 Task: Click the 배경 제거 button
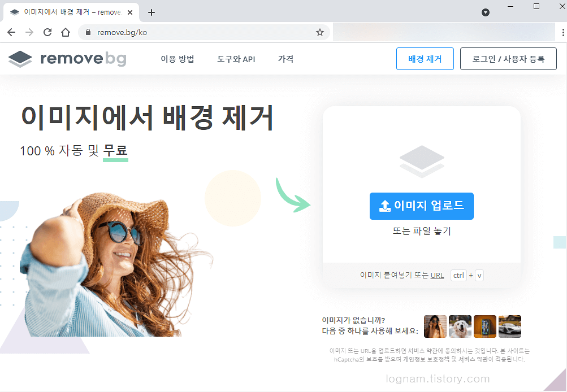[425, 59]
